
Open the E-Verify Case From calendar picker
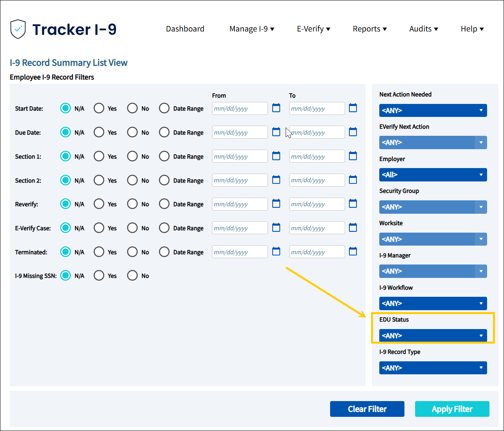tap(276, 228)
